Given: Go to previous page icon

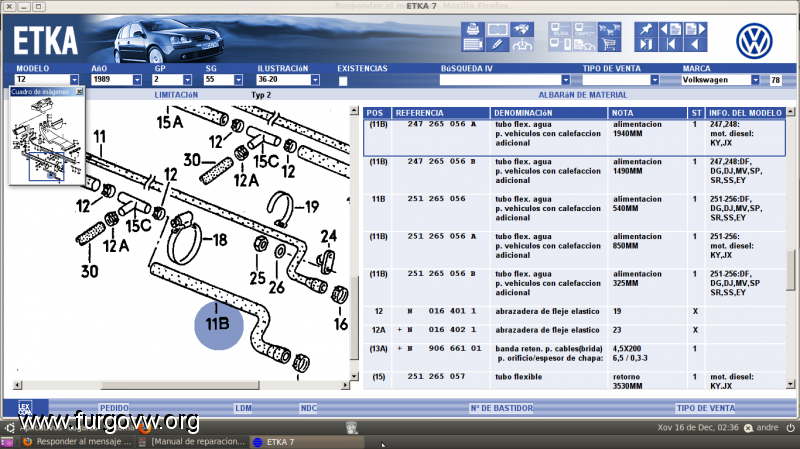Looking at the screenshot, I should [x=670, y=29].
